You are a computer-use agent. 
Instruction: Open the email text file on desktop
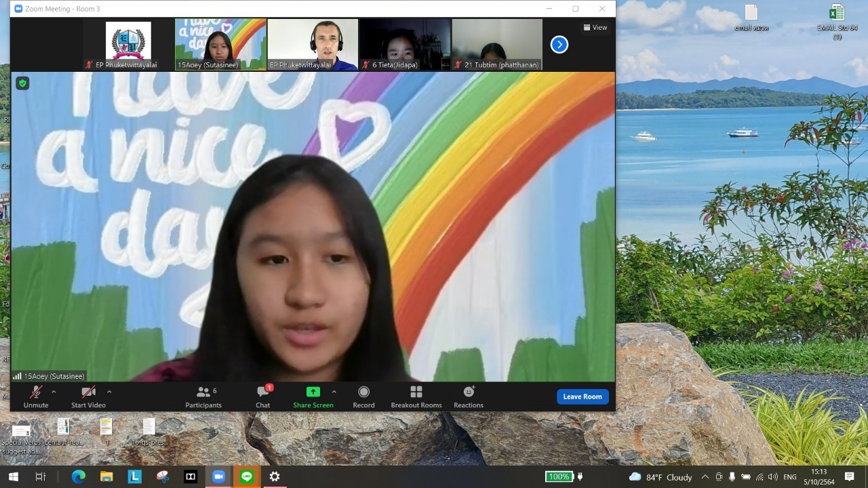pos(751,18)
